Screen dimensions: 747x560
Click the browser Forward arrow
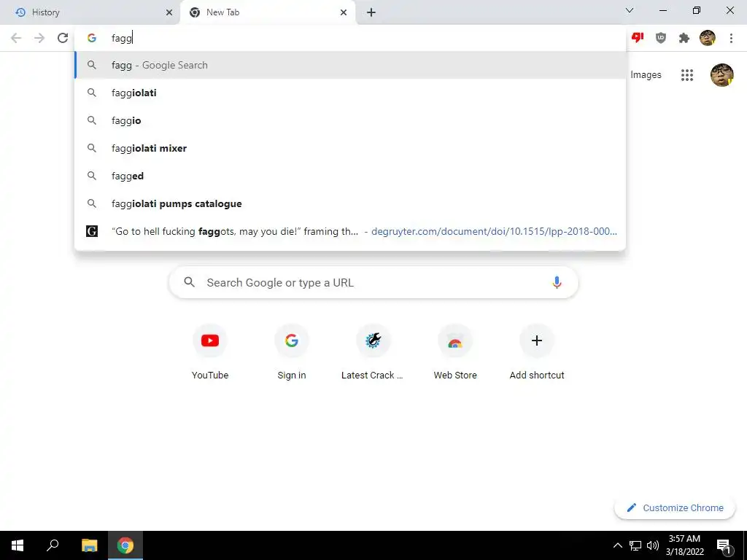(39, 38)
